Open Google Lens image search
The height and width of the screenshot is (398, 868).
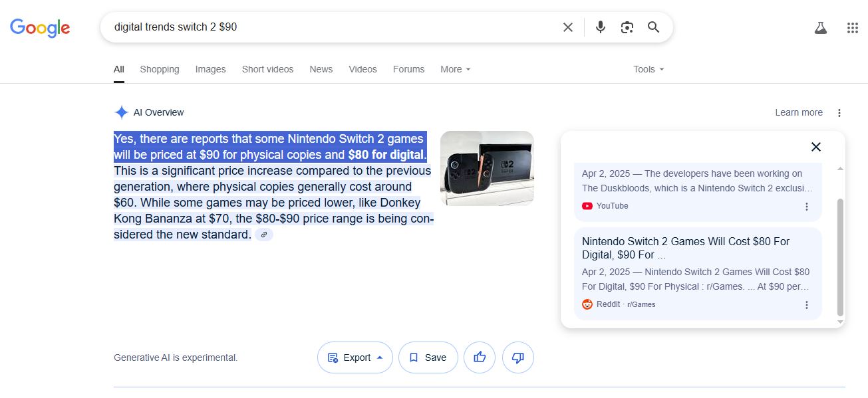pyautogui.click(x=627, y=27)
